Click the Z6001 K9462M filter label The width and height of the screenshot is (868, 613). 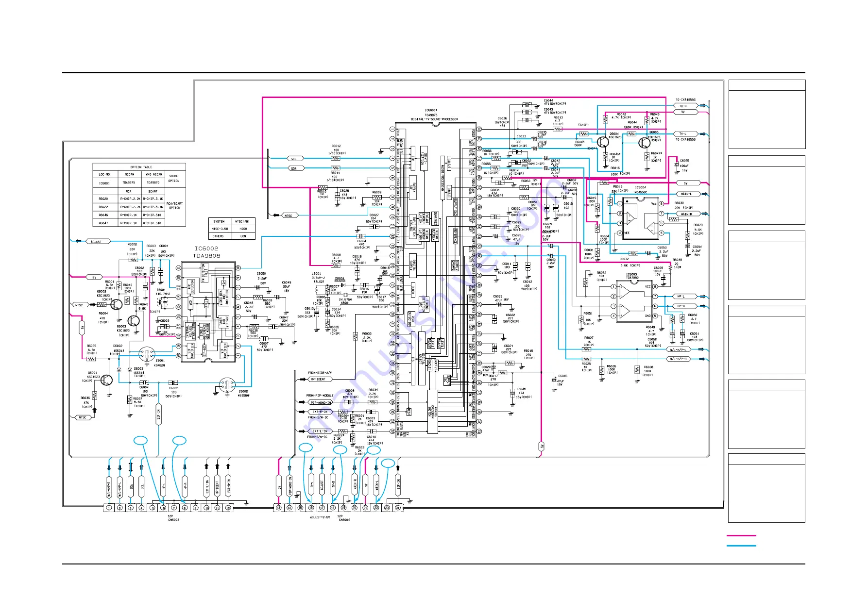point(160,363)
